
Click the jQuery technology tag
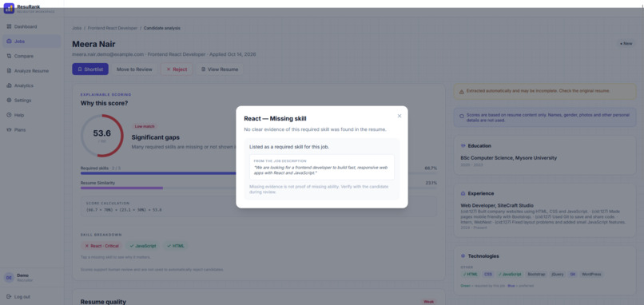[x=558, y=274]
